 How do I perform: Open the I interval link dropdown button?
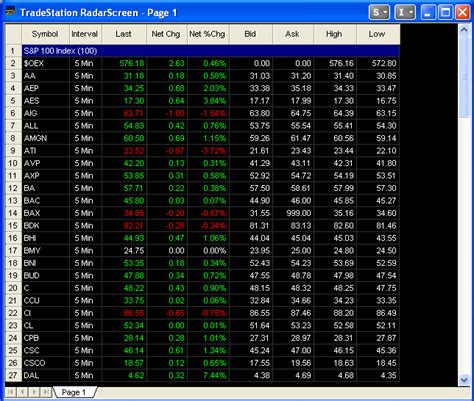tap(405, 13)
